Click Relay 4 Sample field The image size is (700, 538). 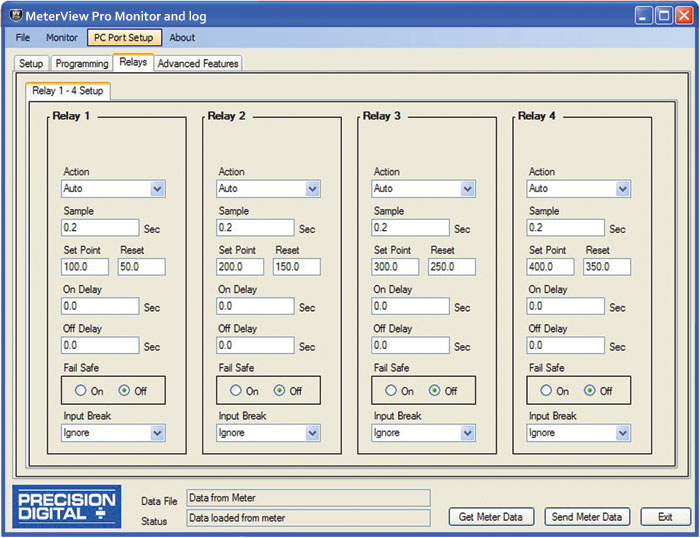pyautogui.click(x=566, y=228)
